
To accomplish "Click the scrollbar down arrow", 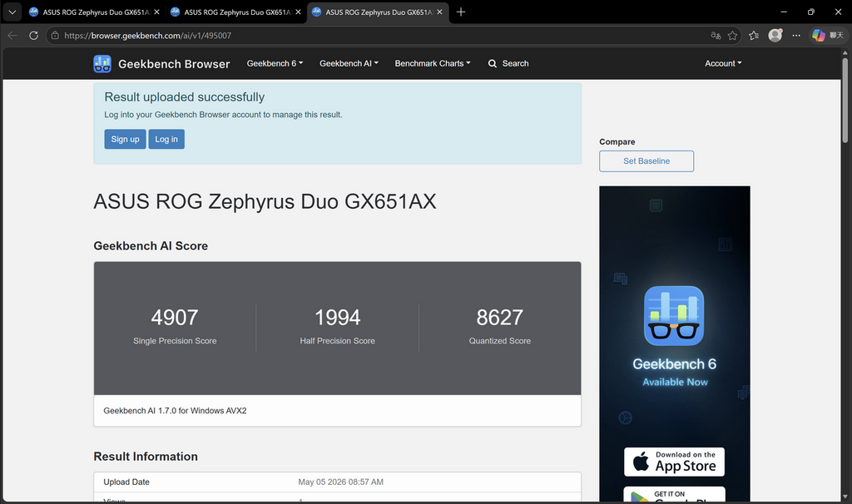I will point(845,497).
